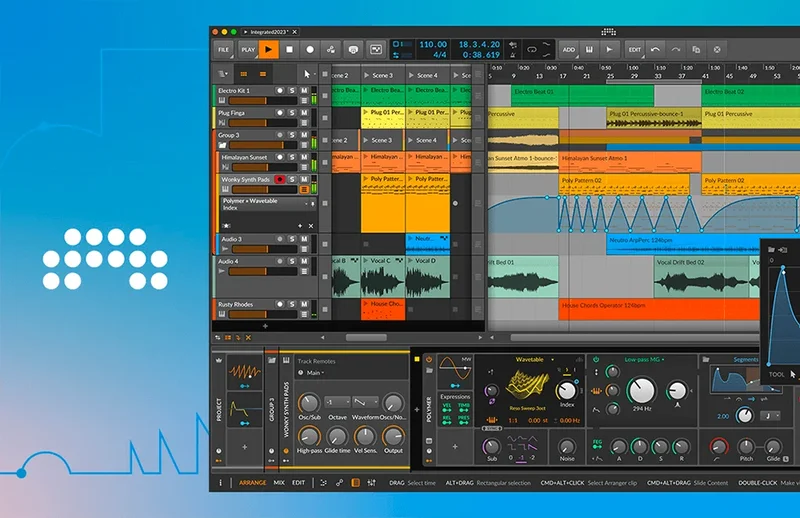Click the filter cutoff knob at 294 Hz
The height and width of the screenshot is (518, 800).
click(642, 390)
